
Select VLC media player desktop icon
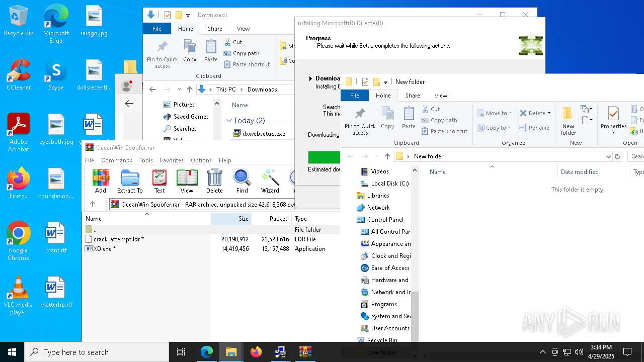18,296
